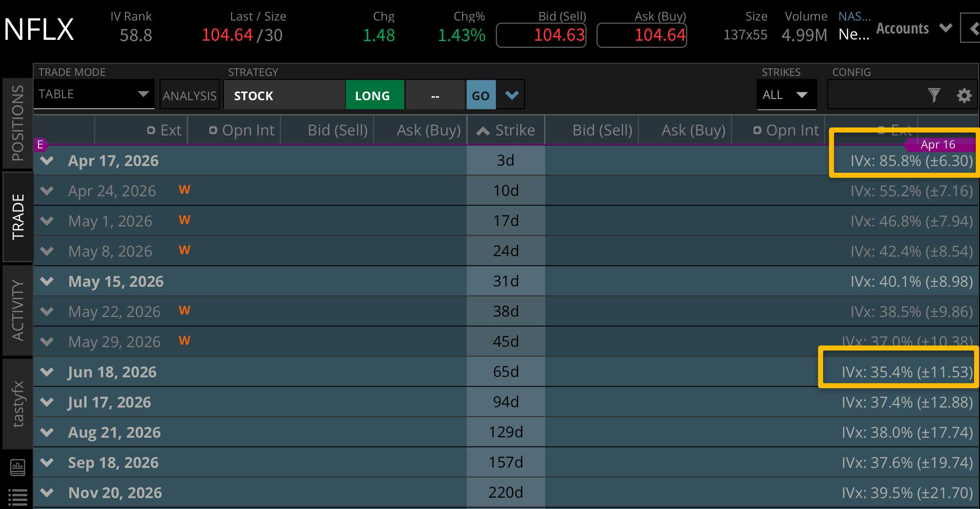980x509 pixels.
Task: Toggle the left Opn Int column radio
Action: tap(213, 130)
